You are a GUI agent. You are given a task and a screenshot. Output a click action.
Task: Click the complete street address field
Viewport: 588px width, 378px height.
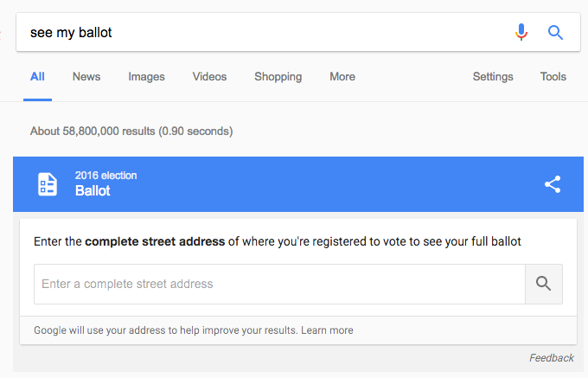pyautogui.click(x=280, y=284)
